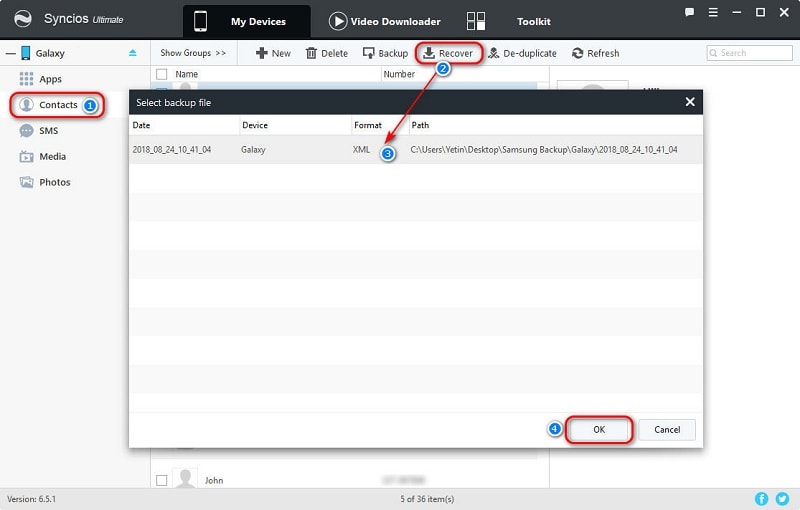The width and height of the screenshot is (800, 510).
Task: Click the Apps grid icon
Action: 26,79
